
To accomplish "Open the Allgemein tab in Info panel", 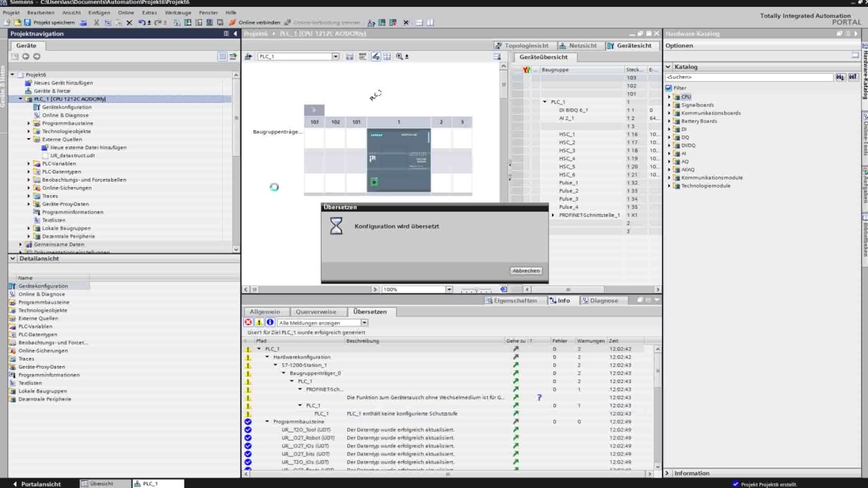I will pos(264,312).
